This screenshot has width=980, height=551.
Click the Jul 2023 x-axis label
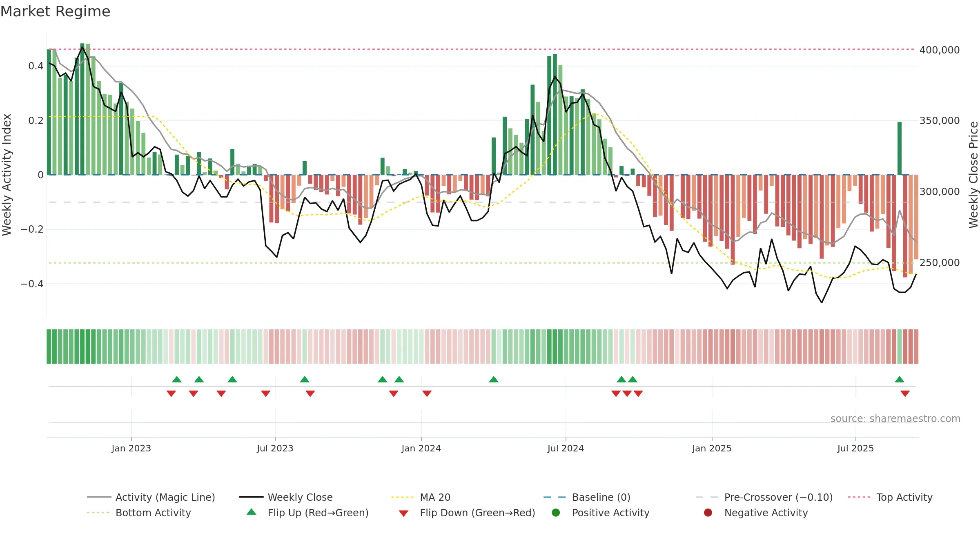click(275, 448)
